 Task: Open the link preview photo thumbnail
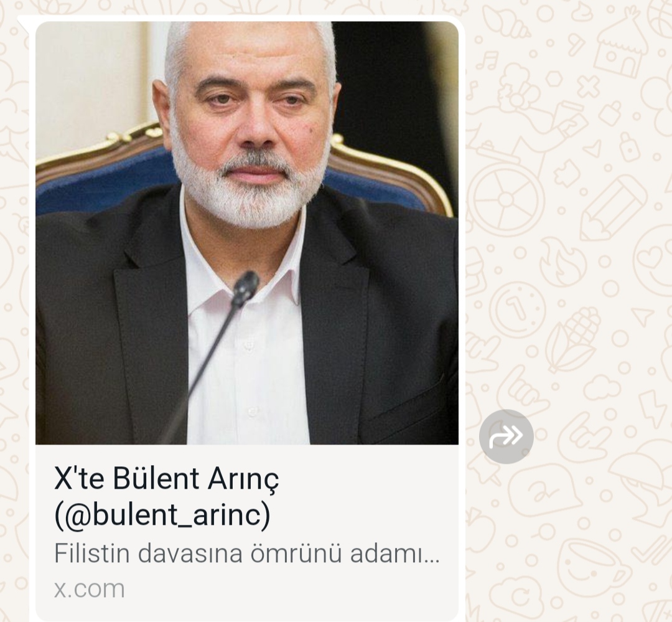pos(247,233)
